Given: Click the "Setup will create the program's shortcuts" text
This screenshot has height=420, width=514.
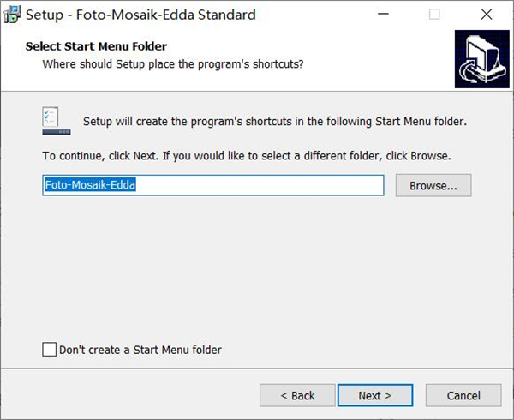Looking at the screenshot, I should coord(274,122).
